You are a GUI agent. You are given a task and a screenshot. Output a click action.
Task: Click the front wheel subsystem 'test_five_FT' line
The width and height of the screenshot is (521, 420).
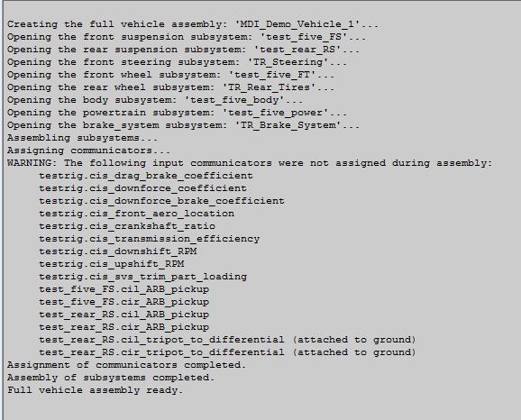170,75
